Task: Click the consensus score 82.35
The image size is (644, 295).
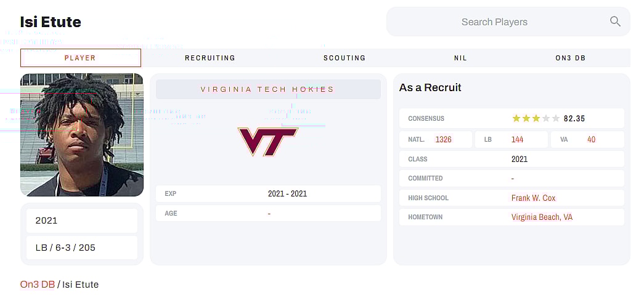Action: tap(574, 118)
